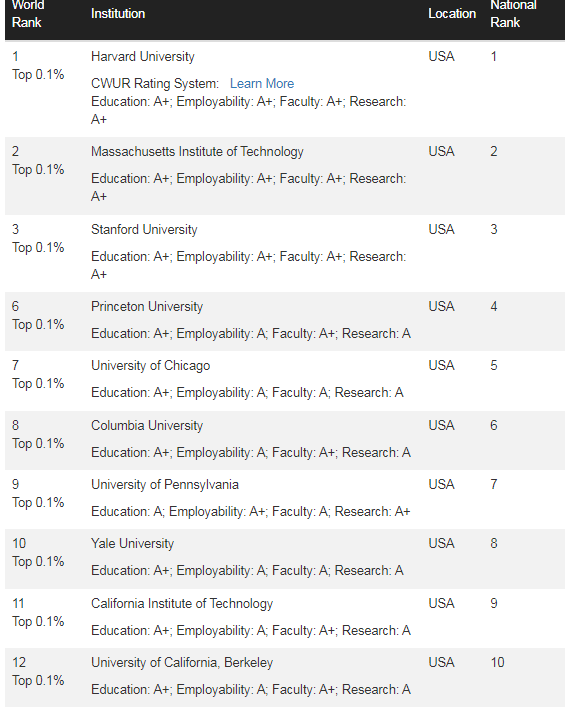
Task: Click the Institution column header
Action: pyautogui.click(x=118, y=14)
